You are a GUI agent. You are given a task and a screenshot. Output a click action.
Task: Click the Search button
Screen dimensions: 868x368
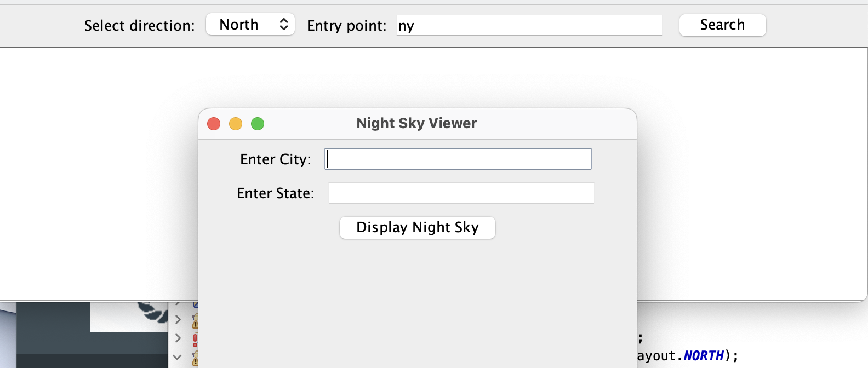click(722, 25)
